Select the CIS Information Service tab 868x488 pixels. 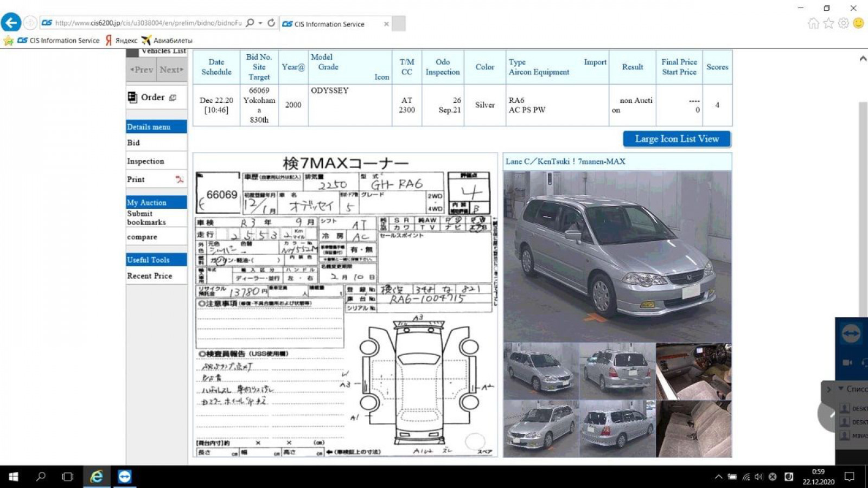tap(329, 24)
